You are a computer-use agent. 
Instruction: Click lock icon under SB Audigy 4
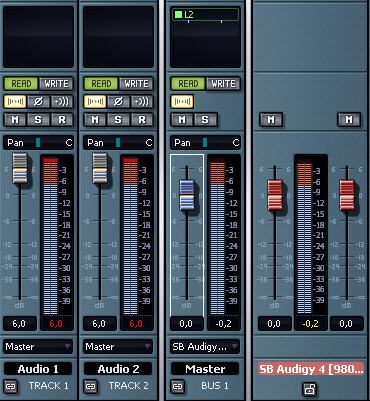coord(310,389)
